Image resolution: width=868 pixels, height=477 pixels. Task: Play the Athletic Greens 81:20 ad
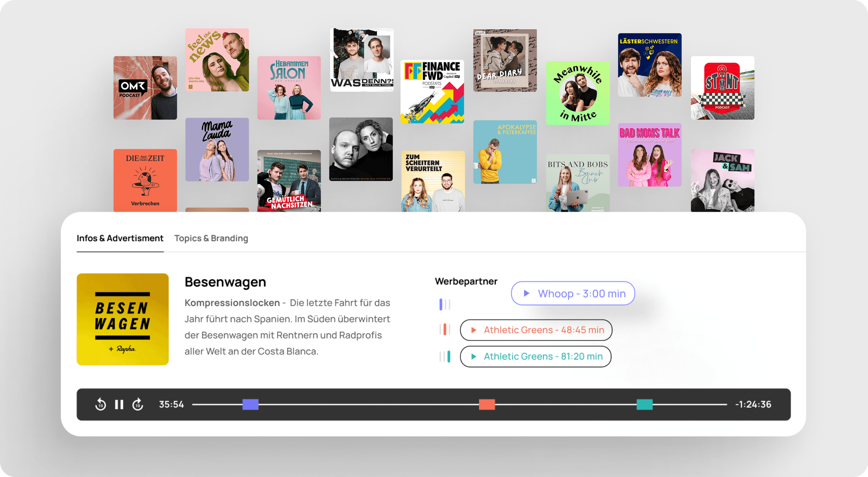tap(473, 356)
